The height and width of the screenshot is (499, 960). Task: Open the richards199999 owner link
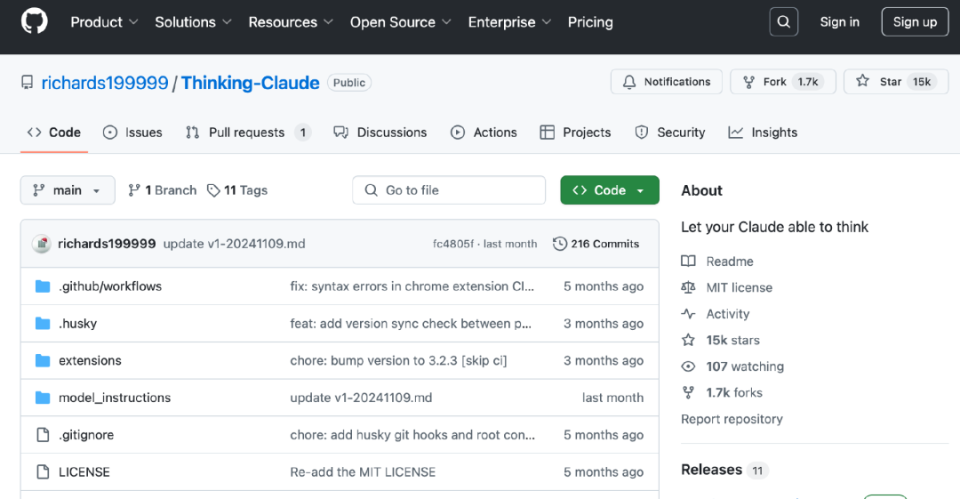[x=105, y=83]
